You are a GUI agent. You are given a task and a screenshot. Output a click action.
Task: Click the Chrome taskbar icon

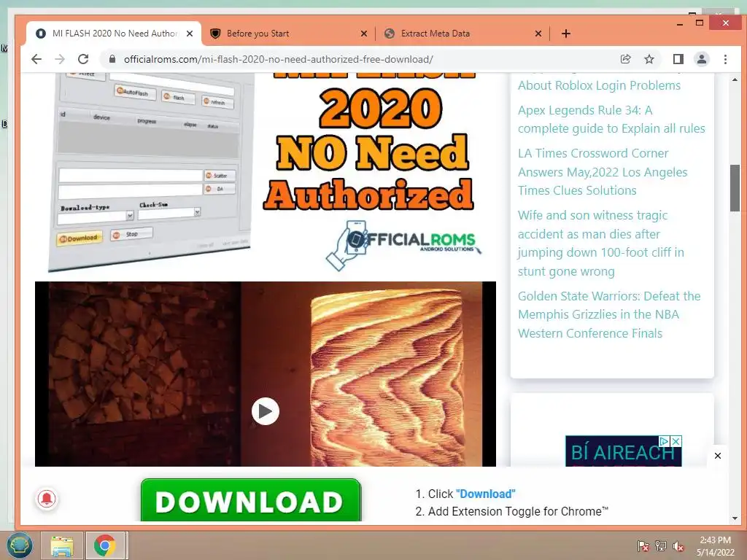pos(105,545)
